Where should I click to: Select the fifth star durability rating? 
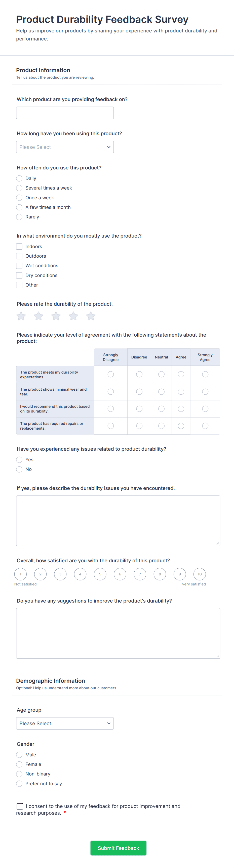tap(90, 316)
